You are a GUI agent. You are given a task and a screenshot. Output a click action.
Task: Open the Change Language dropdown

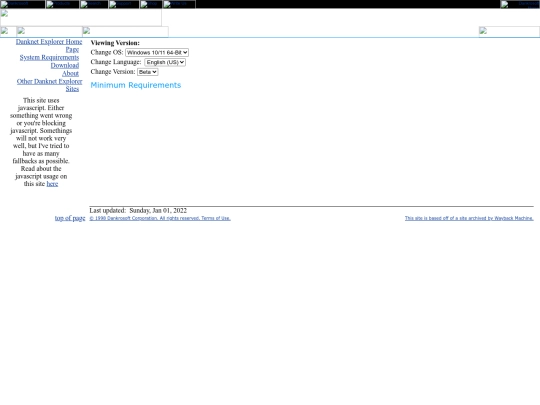pyautogui.click(x=165, y=62)
